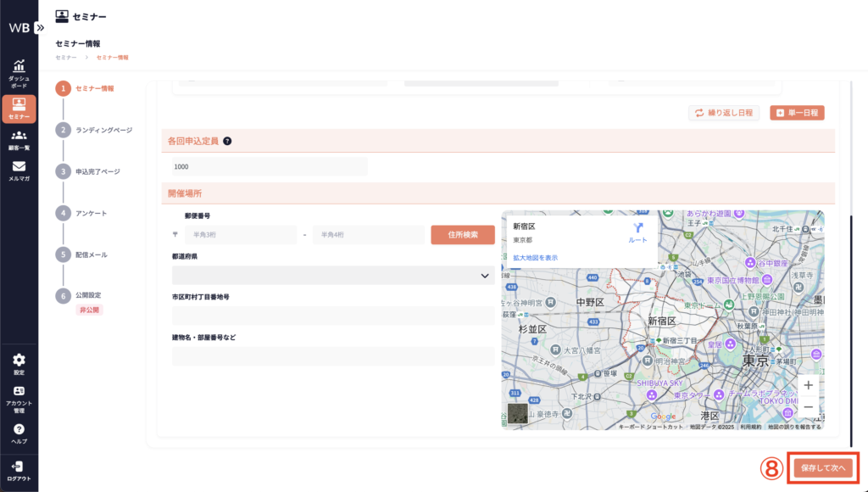Click the 拡大地図を表示 map link
Screen dimensions: 868x492
[535, 257]
